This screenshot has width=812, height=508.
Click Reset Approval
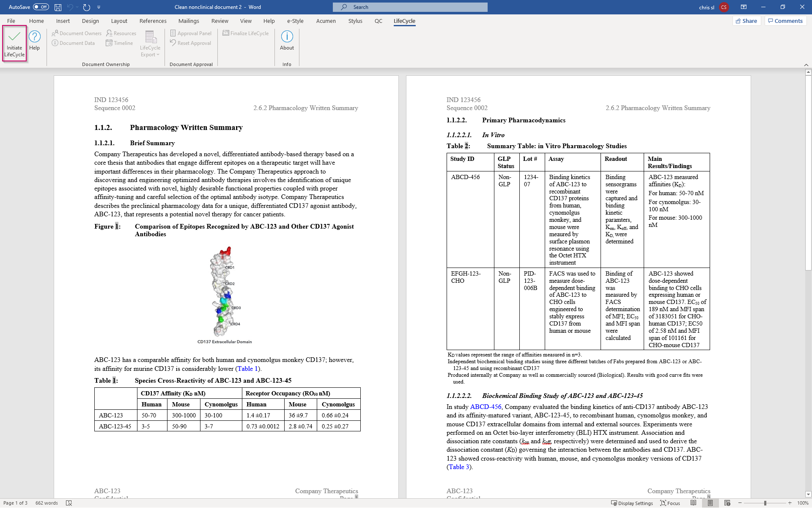[190, 43]
